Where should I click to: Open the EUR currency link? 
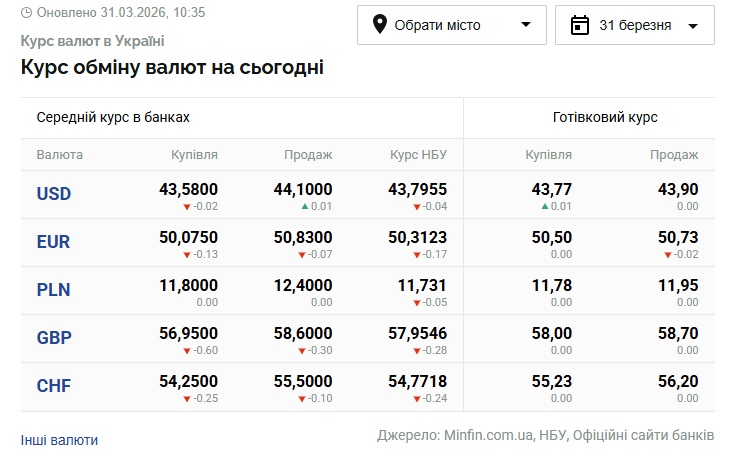click(x=54, y=242)
